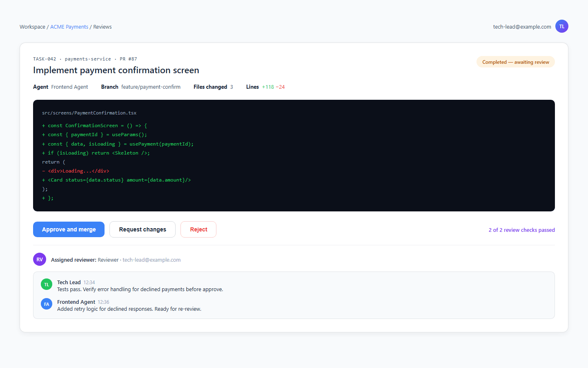This screenshot has width=588, height=368.
Task: Click tech-lead@example.com in the header
Action: pyautogui.click(x=522, y=27)
